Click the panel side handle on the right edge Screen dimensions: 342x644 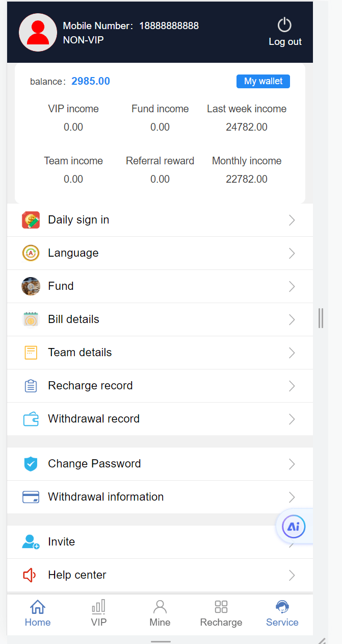click(321, 318)
